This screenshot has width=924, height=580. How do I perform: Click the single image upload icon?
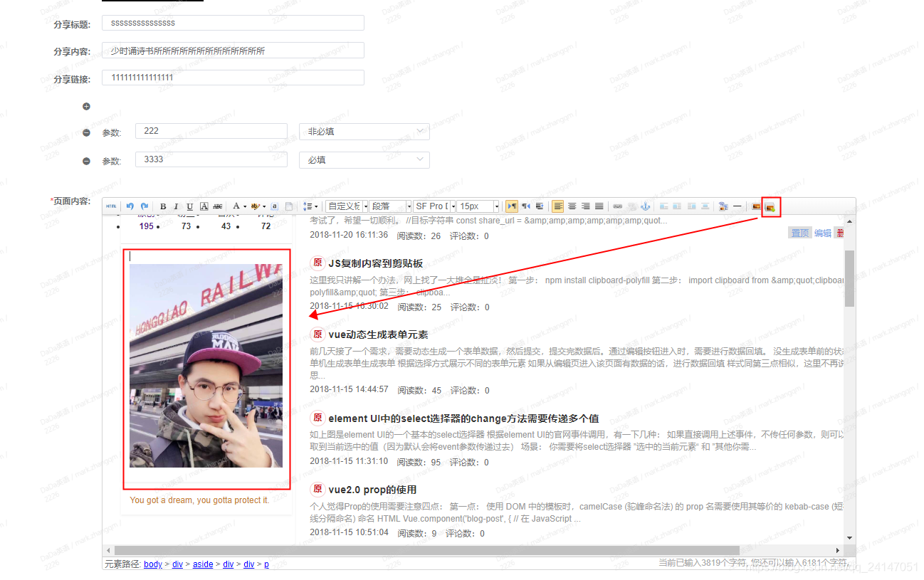[x=756, y=206]
